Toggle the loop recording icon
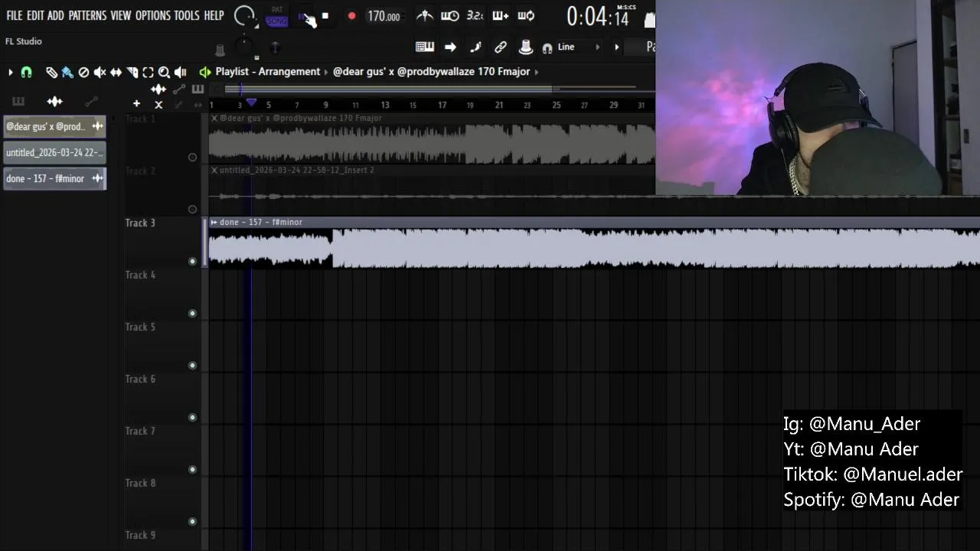Viewport: 980px width, 551px height. click(x=526, y=15)
